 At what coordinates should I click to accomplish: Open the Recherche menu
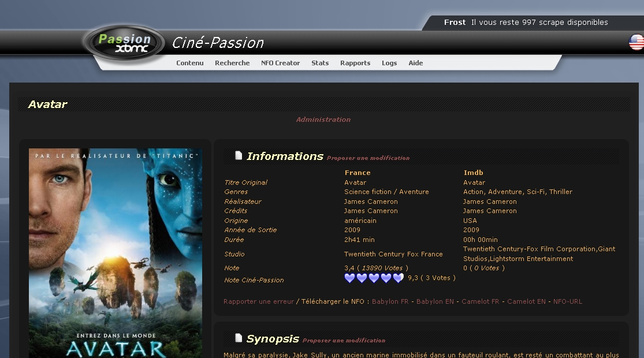pos(232,63)
